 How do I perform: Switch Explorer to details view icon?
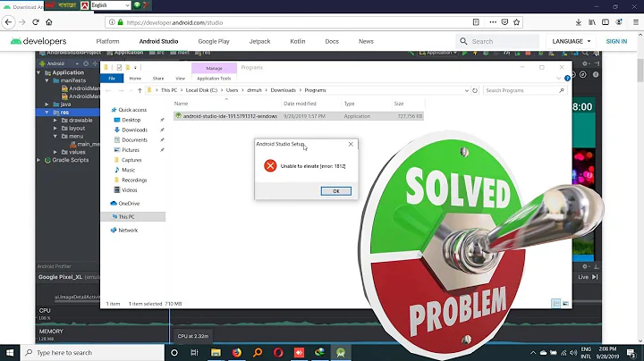point(556,303)
